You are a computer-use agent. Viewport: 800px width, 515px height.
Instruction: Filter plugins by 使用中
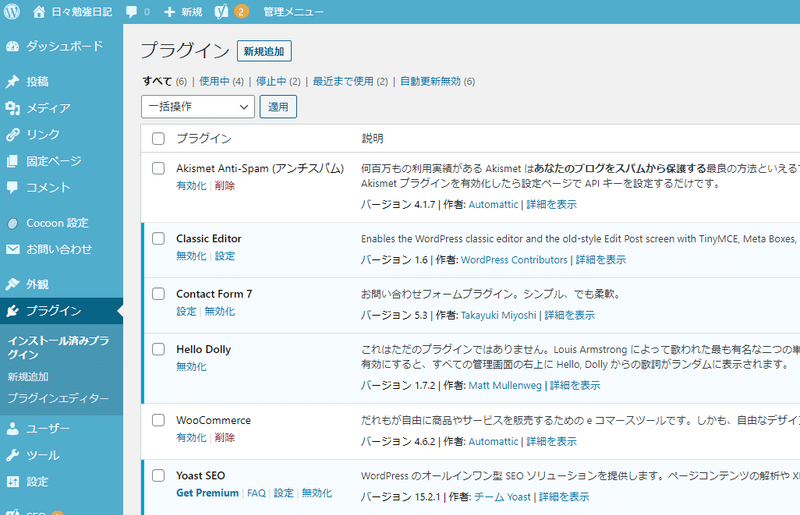pos(214,81)
